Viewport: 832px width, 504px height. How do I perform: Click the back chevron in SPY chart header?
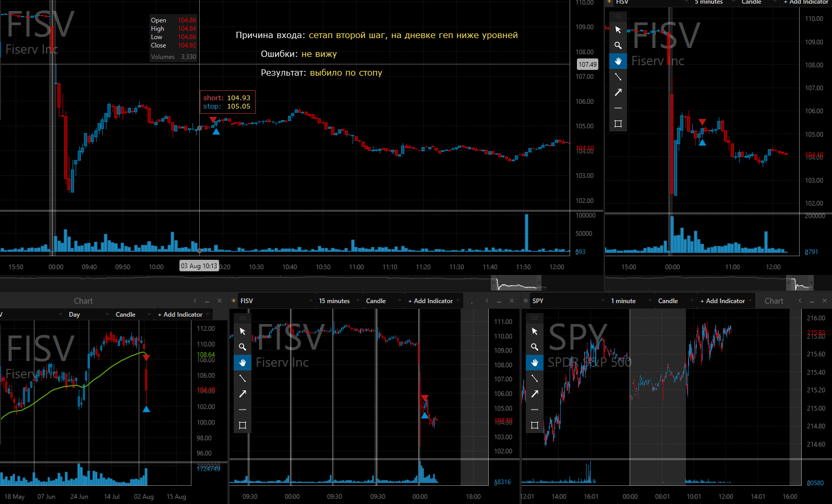pos(800,301)
